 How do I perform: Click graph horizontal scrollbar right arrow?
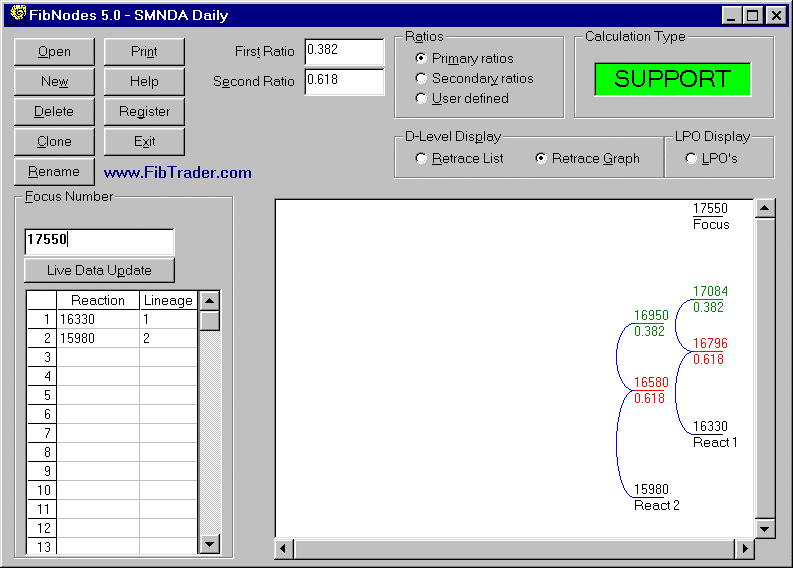(x=744, y=549)
